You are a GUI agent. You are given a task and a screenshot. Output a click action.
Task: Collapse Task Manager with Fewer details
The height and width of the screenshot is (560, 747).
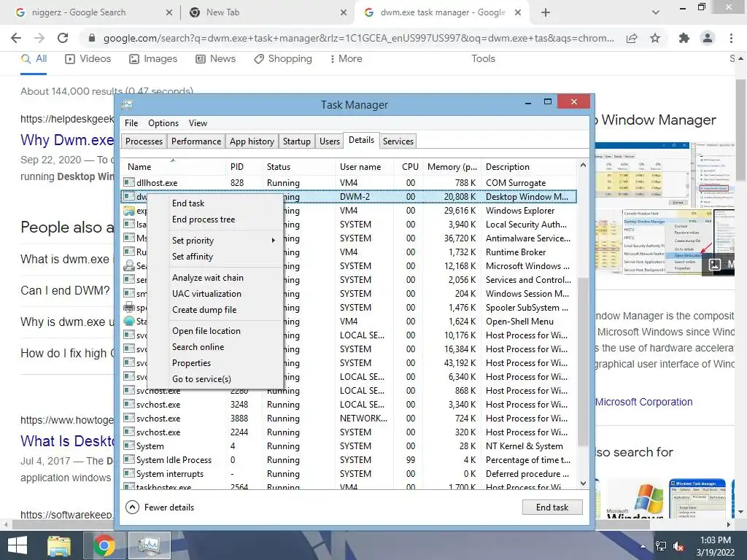160,507
